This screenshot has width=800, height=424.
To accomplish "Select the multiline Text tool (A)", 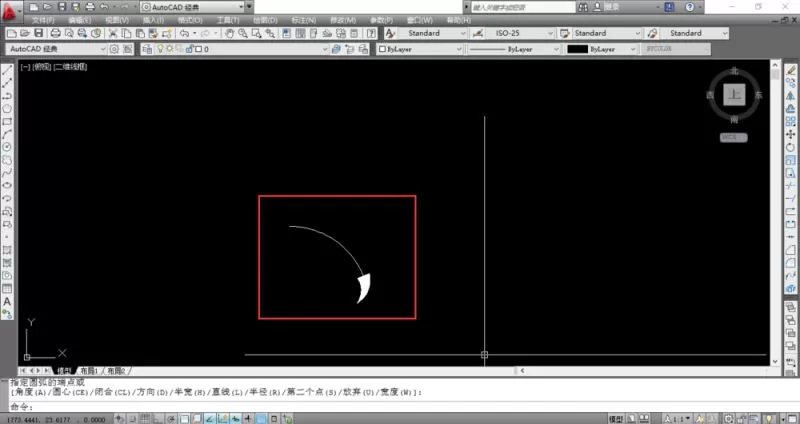I will (7, 302).
